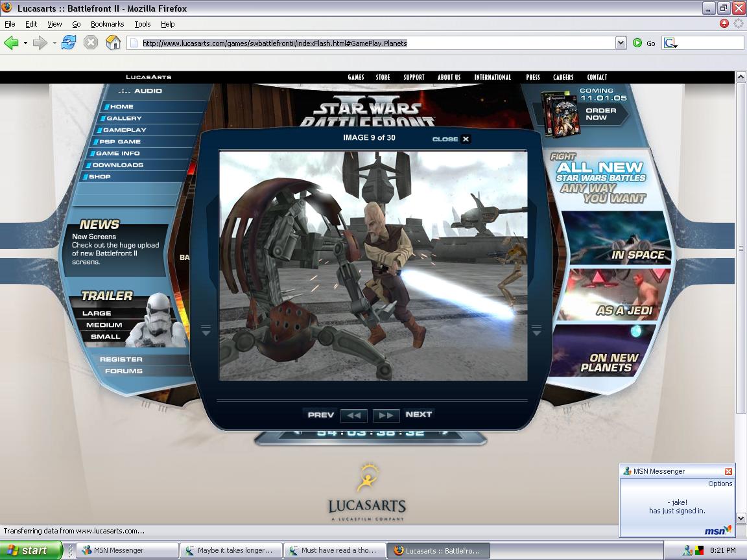Click the Firefox Back arrow button

[12, 43]
